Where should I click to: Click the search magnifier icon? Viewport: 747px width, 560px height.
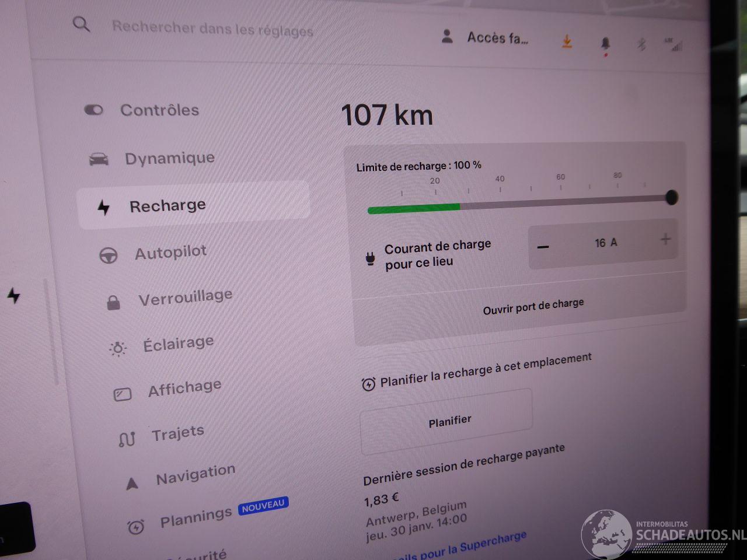pos(81,24)
